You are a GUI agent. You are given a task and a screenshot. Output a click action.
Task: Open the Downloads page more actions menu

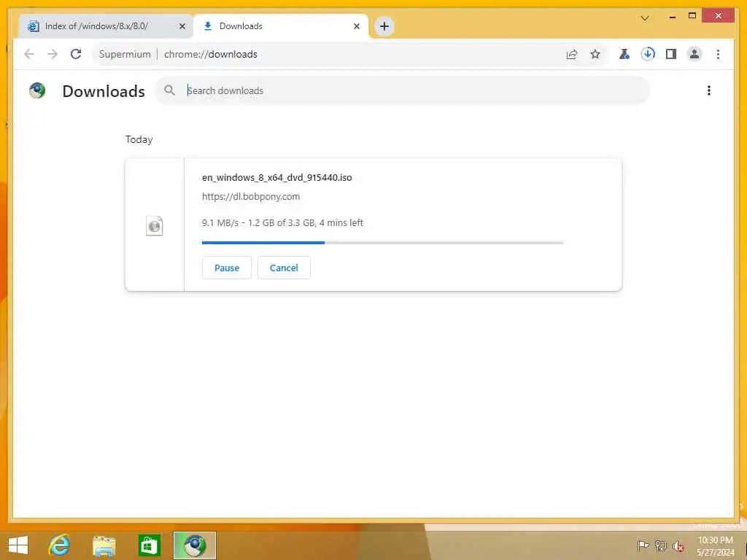pyautogui.click(x=709, y=90)
